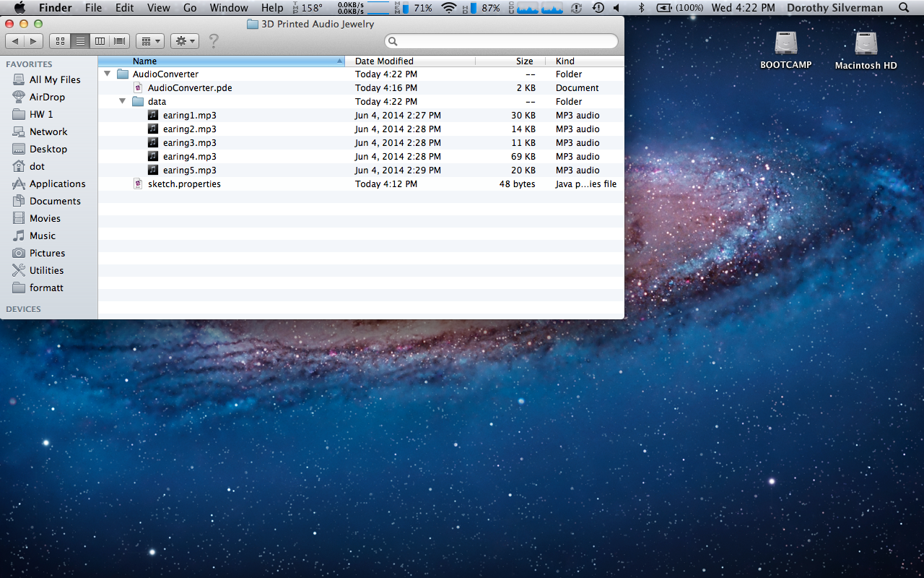Screen dimensions: 924x578
Task: Select the data folder icon
Action: tap(138, 101)
